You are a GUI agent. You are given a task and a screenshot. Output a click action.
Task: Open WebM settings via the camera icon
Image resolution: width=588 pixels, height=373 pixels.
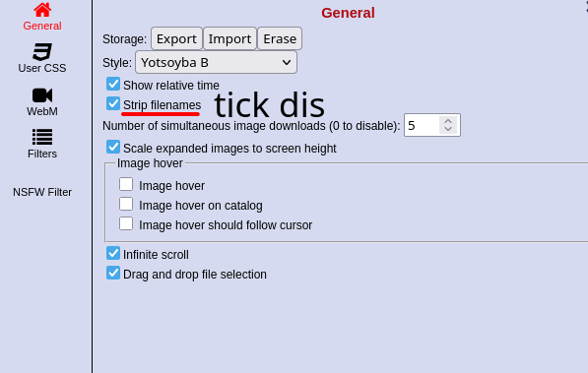[42, 95]
